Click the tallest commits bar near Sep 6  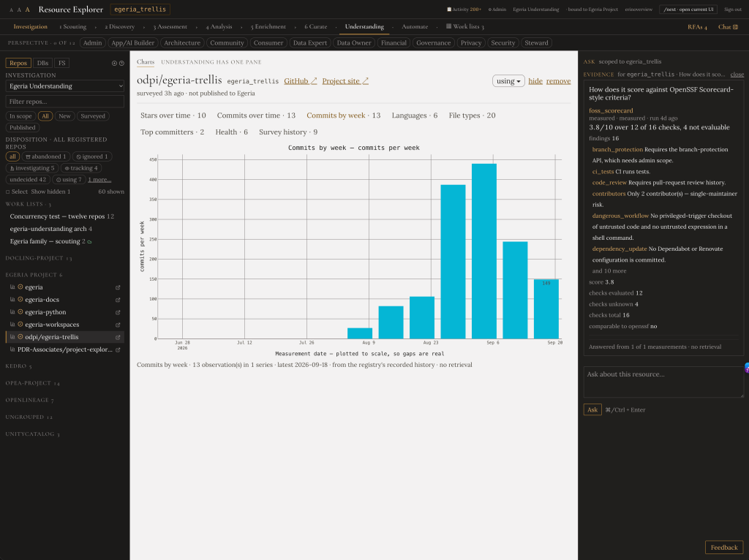[484, 251]
